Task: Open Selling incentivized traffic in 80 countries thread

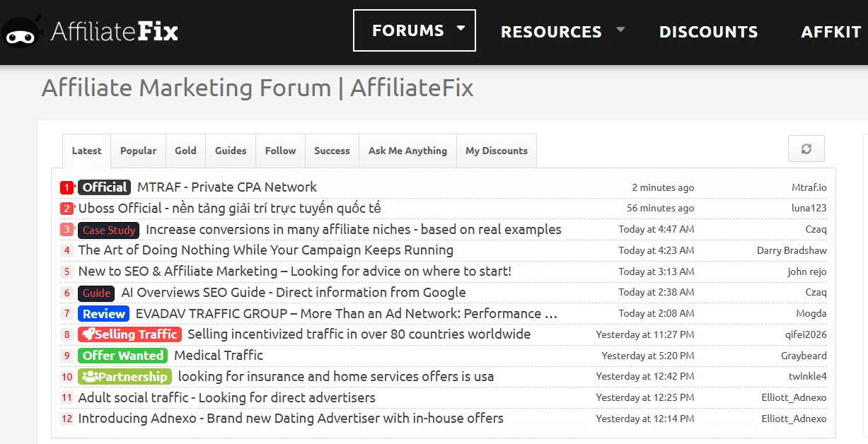Action: tap(359, 334)
